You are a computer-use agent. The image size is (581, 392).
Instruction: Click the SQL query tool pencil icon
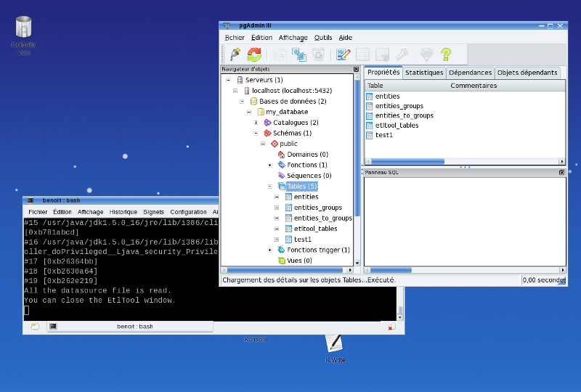coord(344,54)
